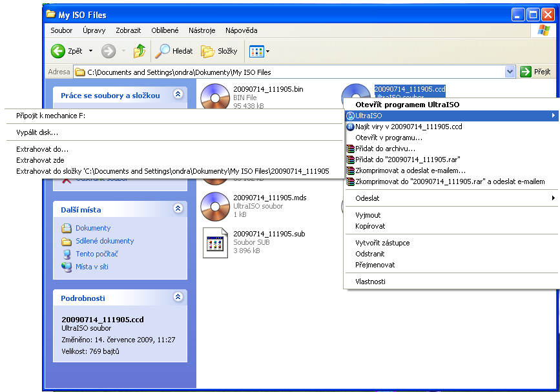The width and height of the screenshot is (560, 392).
Task: Click the Dokumenty folder icon
Action: [67, 228]
